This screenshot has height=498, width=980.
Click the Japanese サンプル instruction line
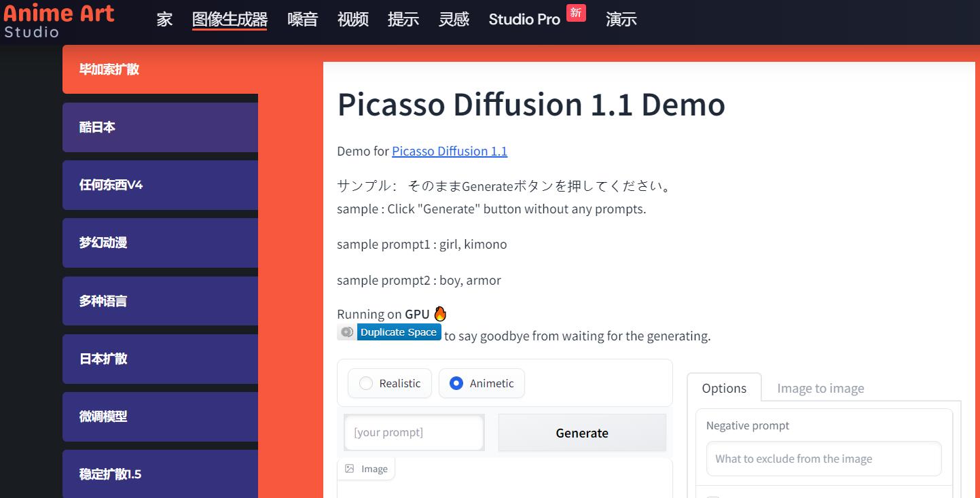coord(505,186)
